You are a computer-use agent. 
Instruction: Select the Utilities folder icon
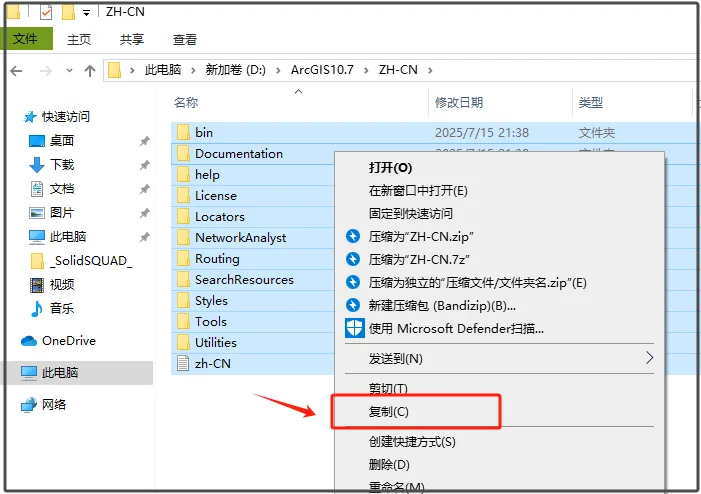point(183,342)
